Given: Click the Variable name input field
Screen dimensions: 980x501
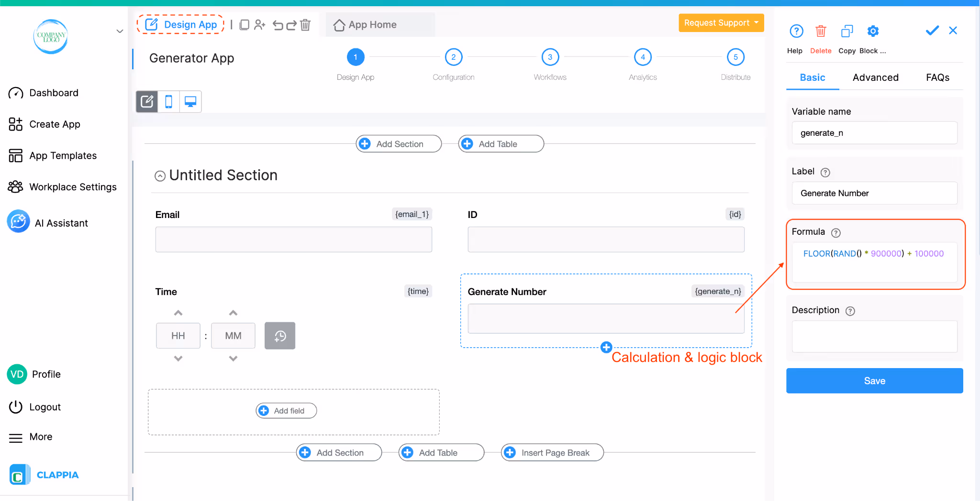Looking at the screenshot, I should [874, 133].
